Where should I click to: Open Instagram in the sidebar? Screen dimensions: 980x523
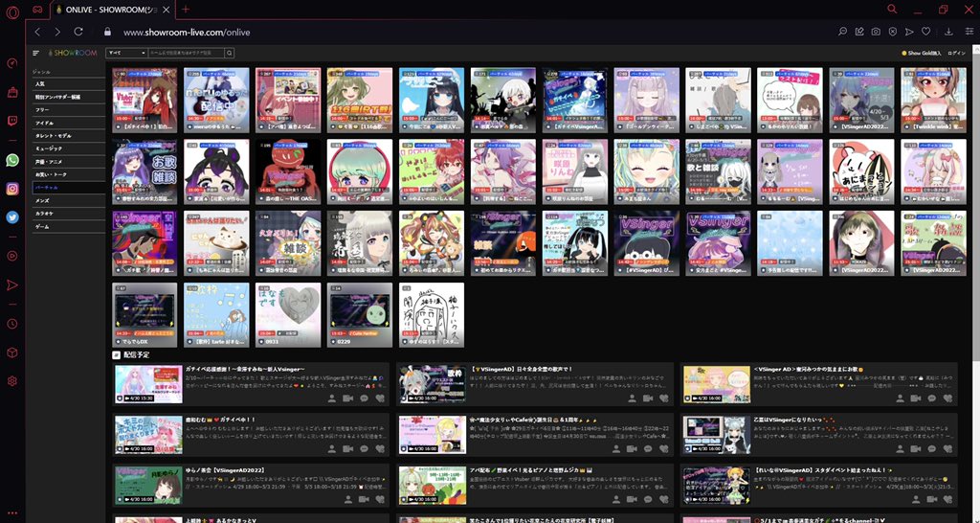11,189
